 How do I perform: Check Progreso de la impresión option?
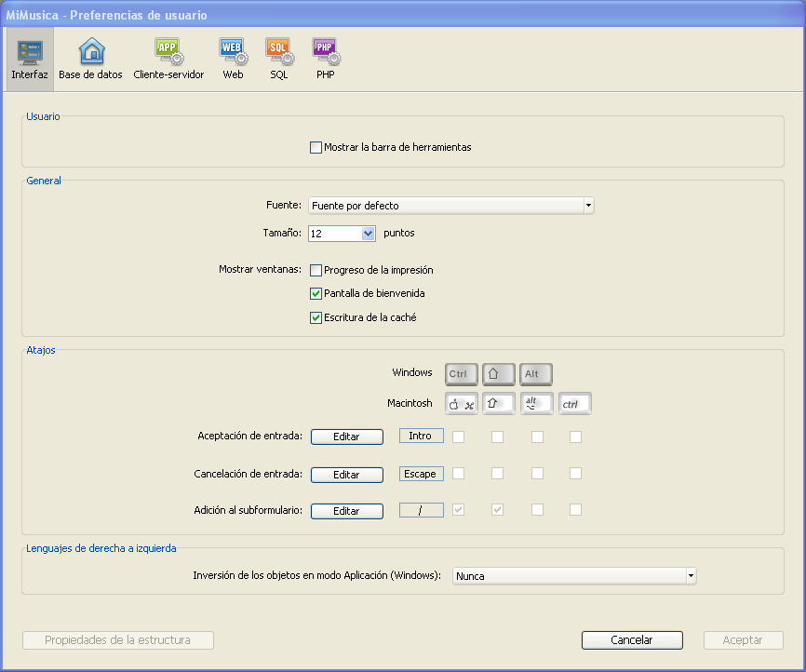click(x=316, y=271)
